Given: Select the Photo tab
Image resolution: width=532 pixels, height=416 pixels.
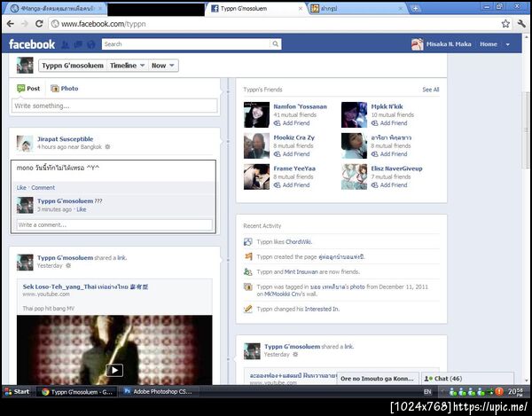Looking at the screenshot, I should [x=65, y=89].
